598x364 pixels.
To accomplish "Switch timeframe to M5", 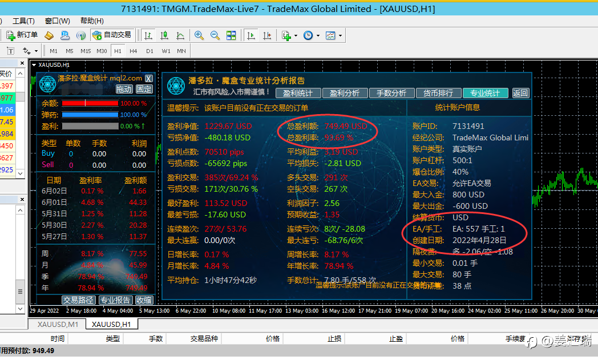I will click(x=70, y=51).
